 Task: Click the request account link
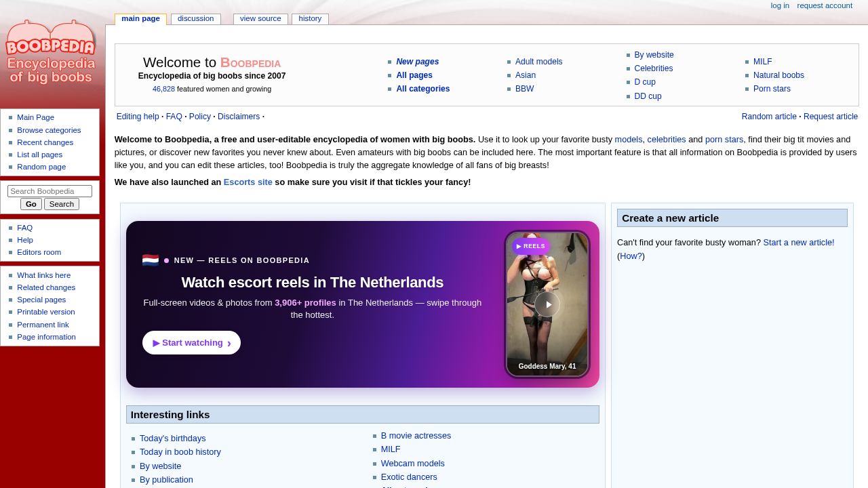tap(825, 5)
